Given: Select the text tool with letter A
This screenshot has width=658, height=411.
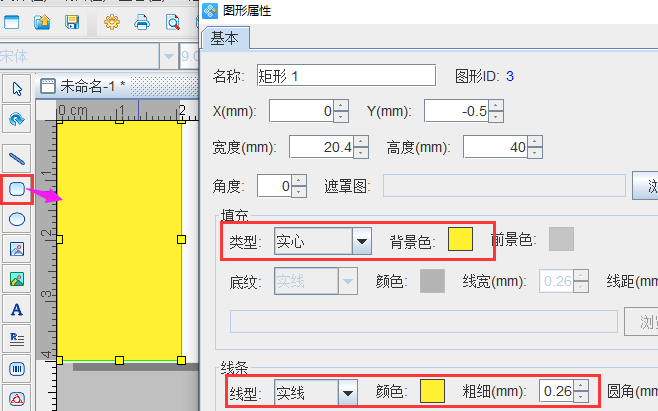Looking at the screenshot, I should (x=17, y=309).
